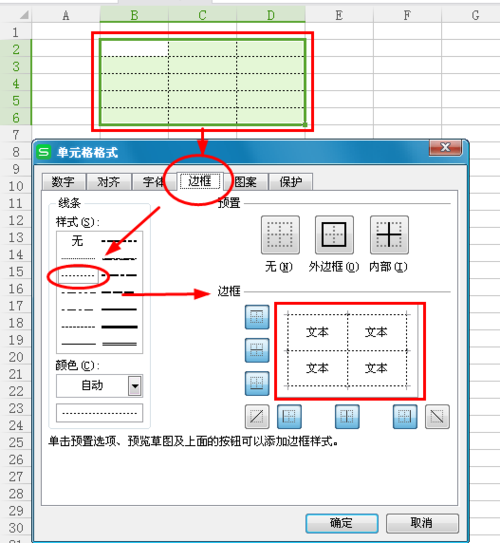500x543 pixels.
Task: Select column D header
Action: point(271,15)
